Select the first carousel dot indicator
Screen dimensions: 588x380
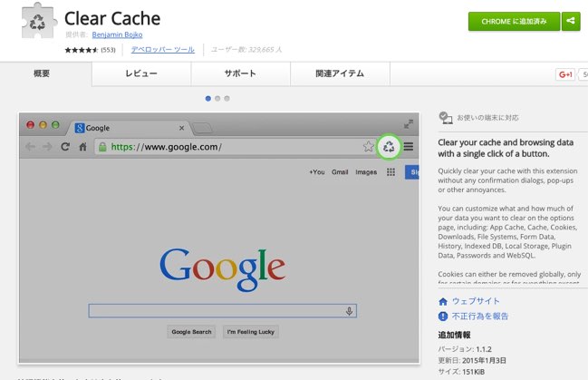208,98
